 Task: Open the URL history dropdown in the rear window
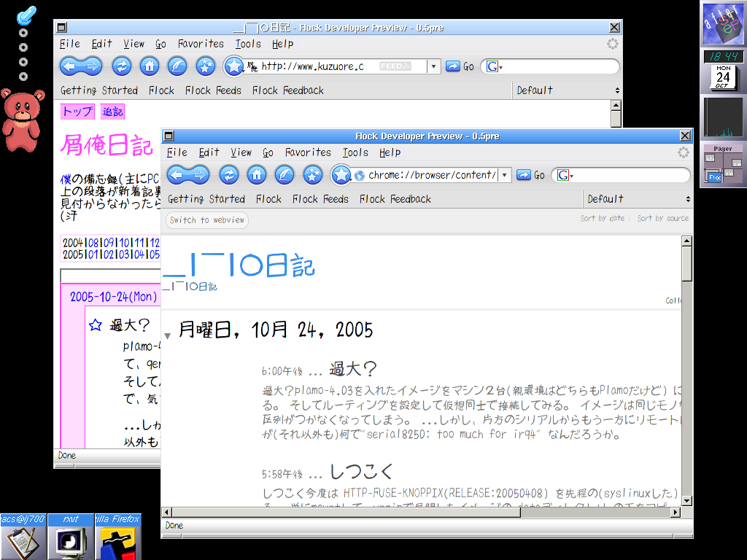tap(433, 66)
